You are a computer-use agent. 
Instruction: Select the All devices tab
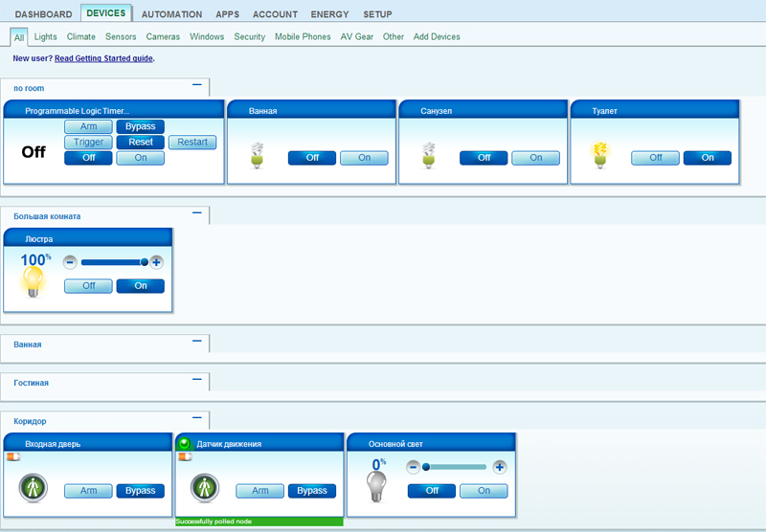point(19,37)
